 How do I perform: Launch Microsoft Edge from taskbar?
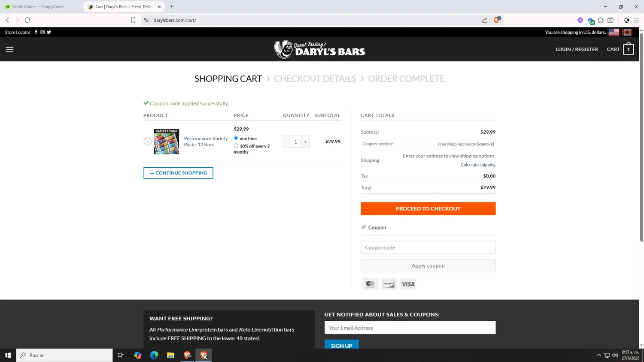pos(154,355)
